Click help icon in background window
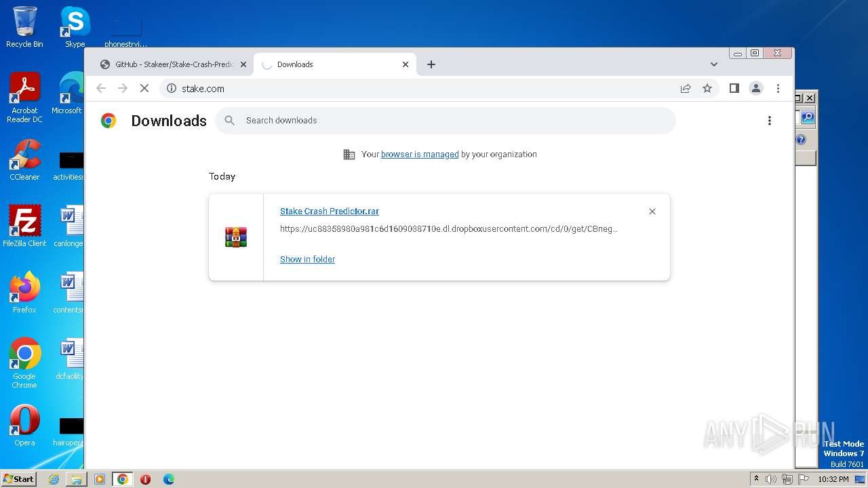Image resolution: width=868 pixels, height=488 pixels. 801,140
